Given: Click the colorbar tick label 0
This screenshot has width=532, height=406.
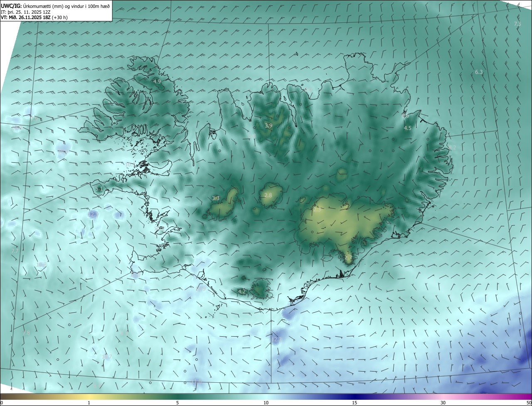Looking at the screenshot, I should (x=2, y=403).
